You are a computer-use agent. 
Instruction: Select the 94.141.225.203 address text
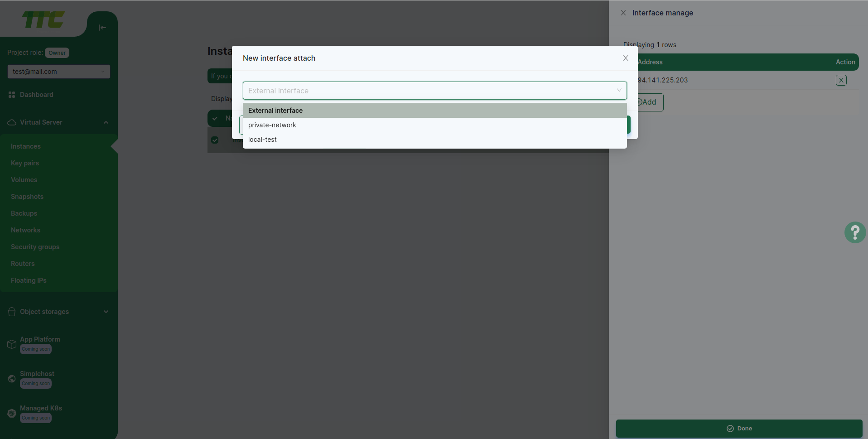[x=663, y=80]
